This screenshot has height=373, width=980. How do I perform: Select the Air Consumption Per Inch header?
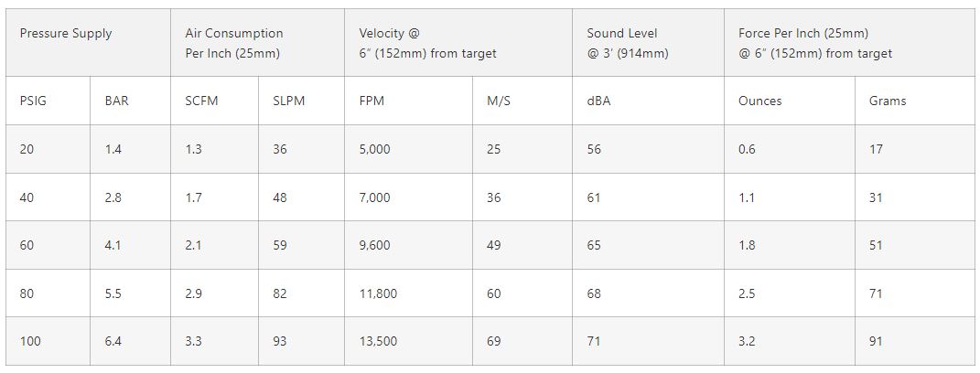click(233, 43)
